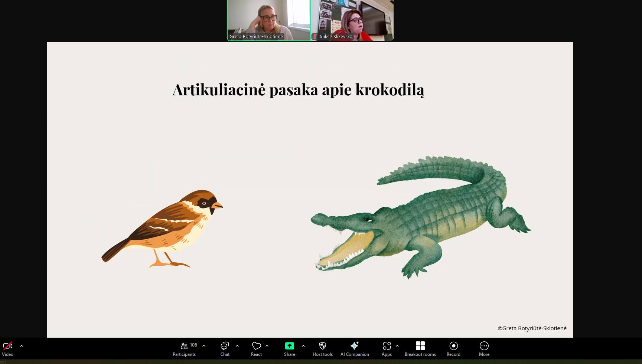Launch AI Companion

coord(355,348)
